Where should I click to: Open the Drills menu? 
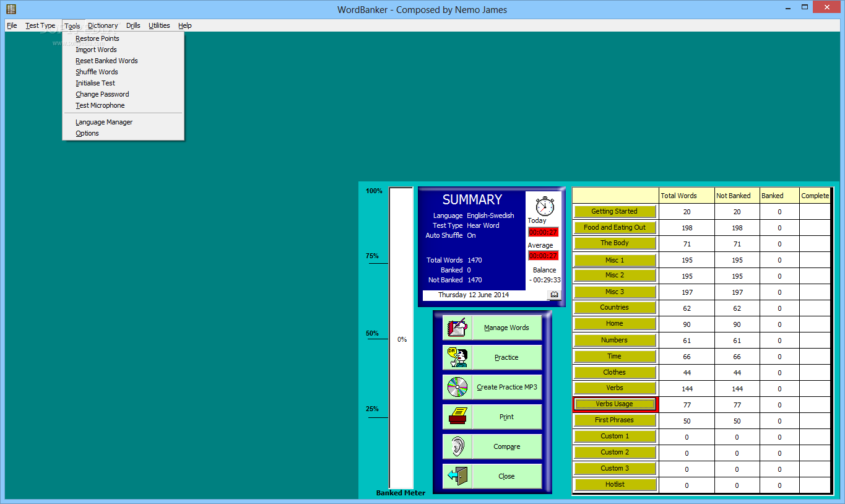tap(133, 25)
